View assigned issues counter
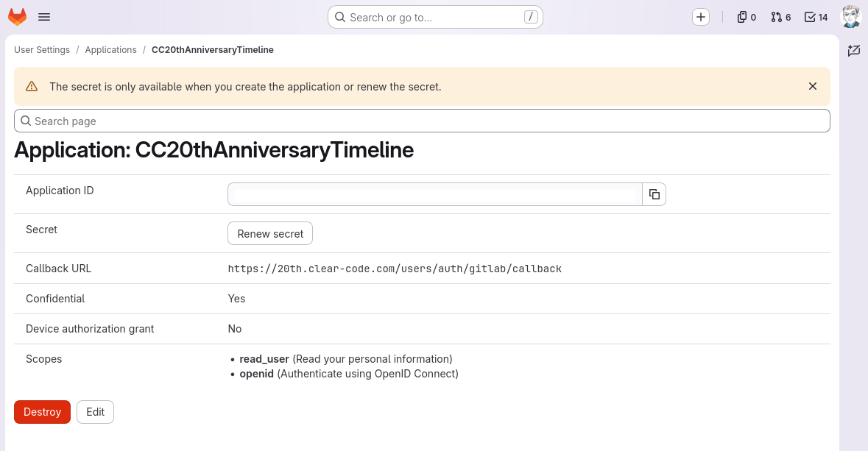This screenshot has height=451, width=868. tap(747, 17)
